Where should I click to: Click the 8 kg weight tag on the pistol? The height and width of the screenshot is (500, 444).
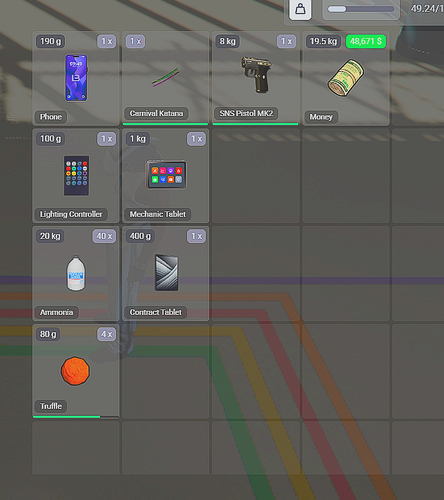pos(227,41)
